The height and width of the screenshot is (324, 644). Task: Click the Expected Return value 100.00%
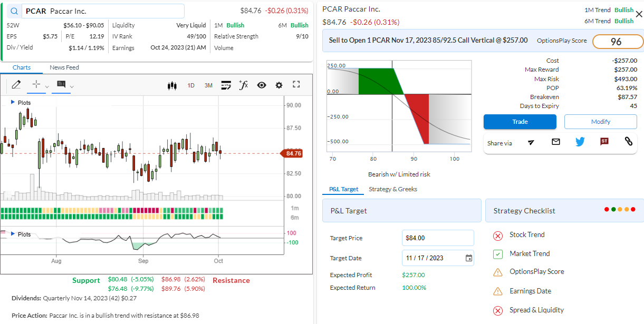click(414, 288)
